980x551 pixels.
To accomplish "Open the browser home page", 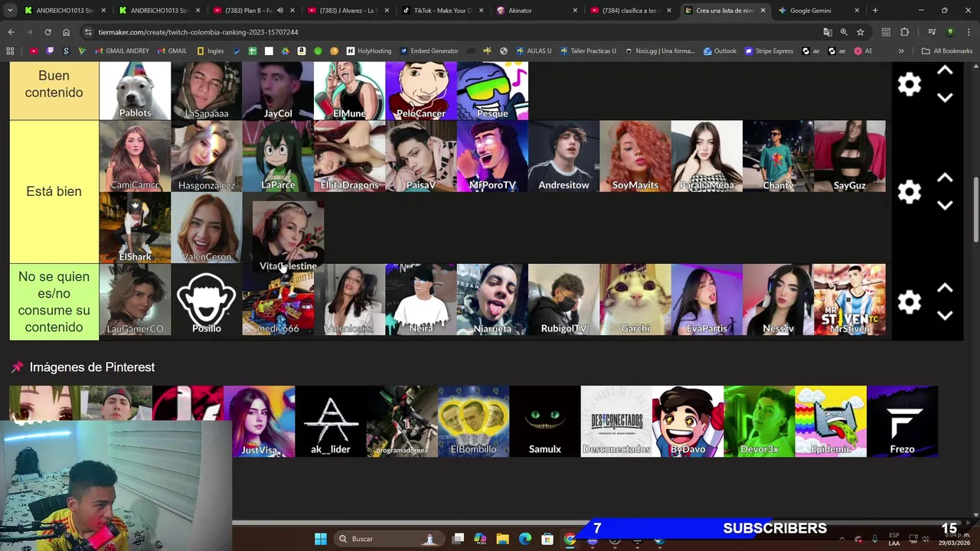I will tap(66, 32).
